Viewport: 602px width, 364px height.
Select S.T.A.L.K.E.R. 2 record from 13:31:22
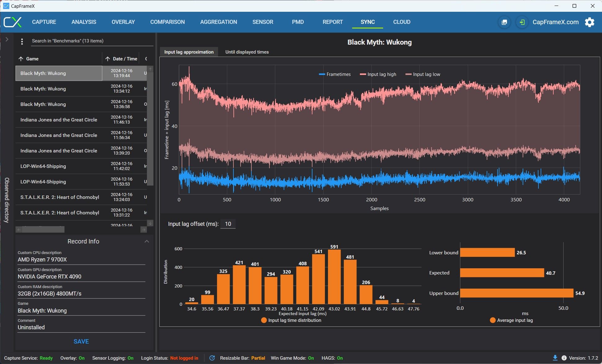click(x=81, y=213)
